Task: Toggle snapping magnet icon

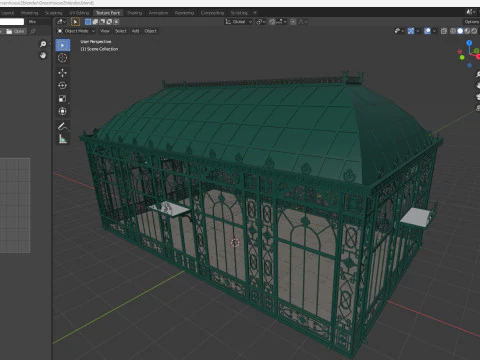Action: pyautogui.click(x=272, y=22)
